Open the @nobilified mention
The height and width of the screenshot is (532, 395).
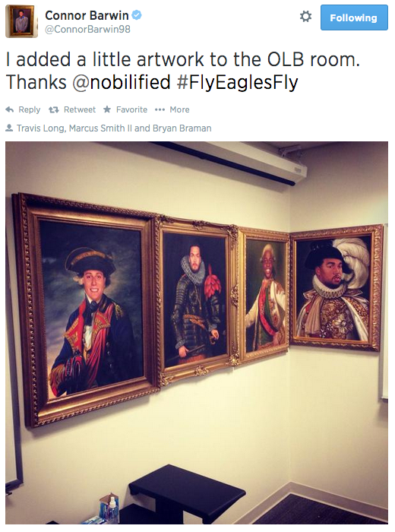click(x=121, y=82)
